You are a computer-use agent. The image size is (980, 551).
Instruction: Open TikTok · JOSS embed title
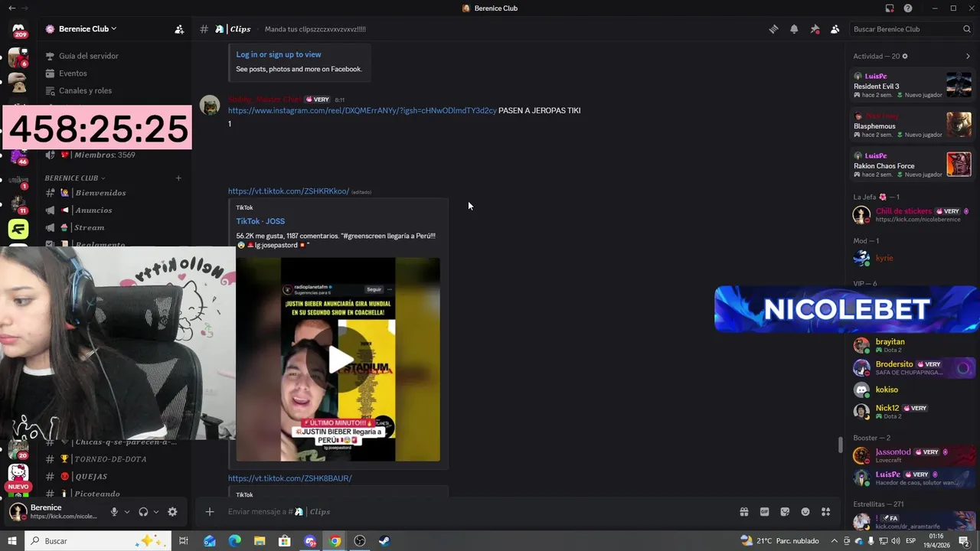pyautogui.click(x=260, y=221)
